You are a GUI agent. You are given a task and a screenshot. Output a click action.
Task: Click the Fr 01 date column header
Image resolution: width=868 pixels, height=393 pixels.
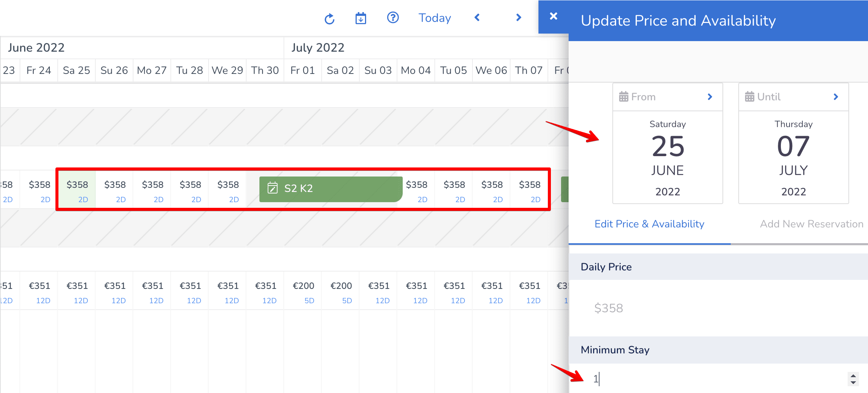pyautogui.click(x=303, y=71)
